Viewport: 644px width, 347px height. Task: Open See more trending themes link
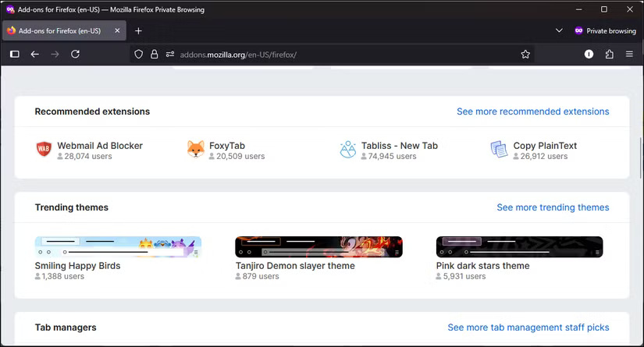(553, 207)
